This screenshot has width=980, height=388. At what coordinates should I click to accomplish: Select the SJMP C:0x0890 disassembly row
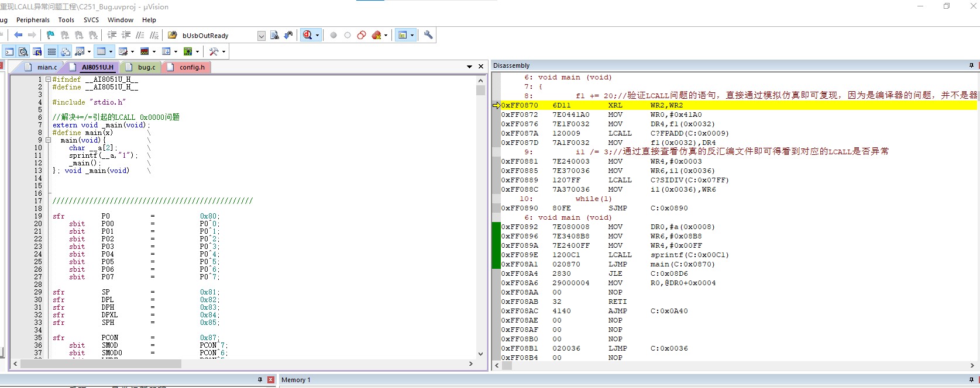click(x=739, y=208)
